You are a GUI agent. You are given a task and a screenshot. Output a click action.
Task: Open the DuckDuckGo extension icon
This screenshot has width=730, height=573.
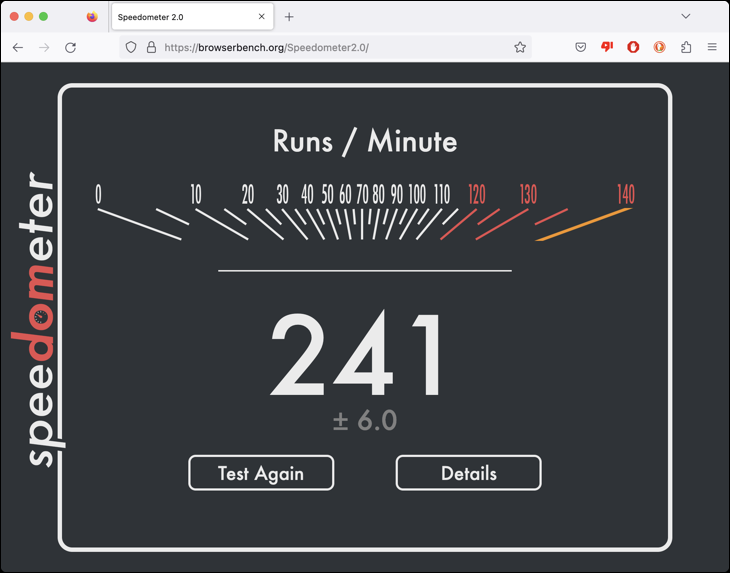point(659,47)
